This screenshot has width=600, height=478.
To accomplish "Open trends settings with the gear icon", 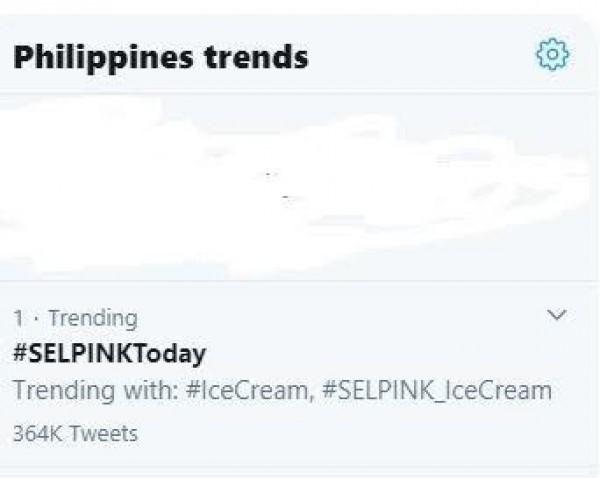I will [553, 55].
